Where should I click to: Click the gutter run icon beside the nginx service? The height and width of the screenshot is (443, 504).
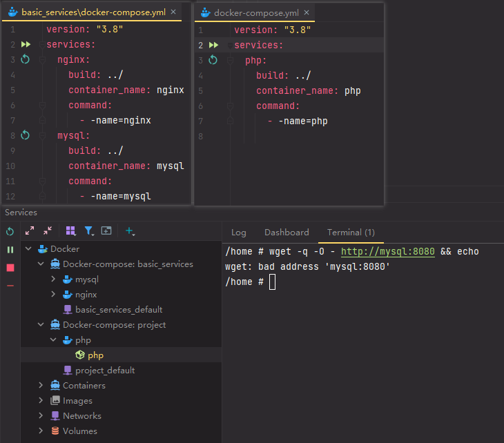(x=26, y=60)
